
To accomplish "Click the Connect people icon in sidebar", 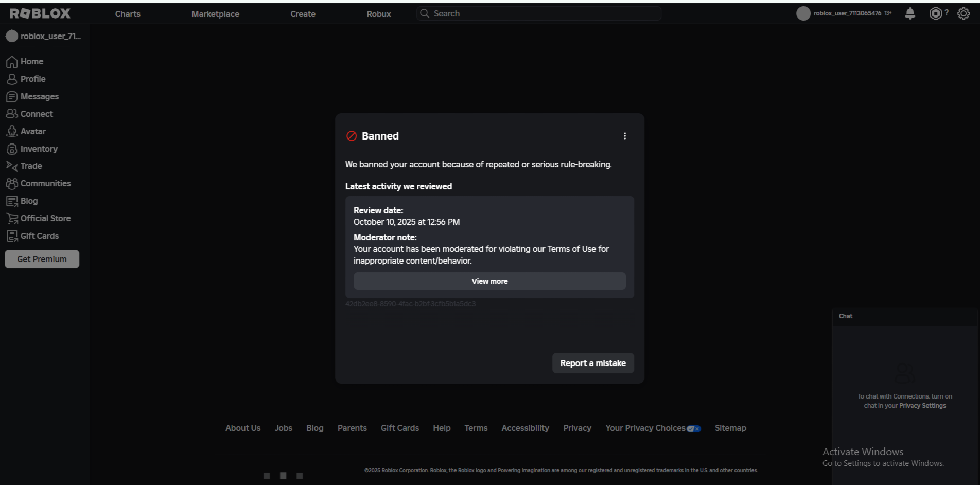I will pyautogui.click(x=12, y=114).
